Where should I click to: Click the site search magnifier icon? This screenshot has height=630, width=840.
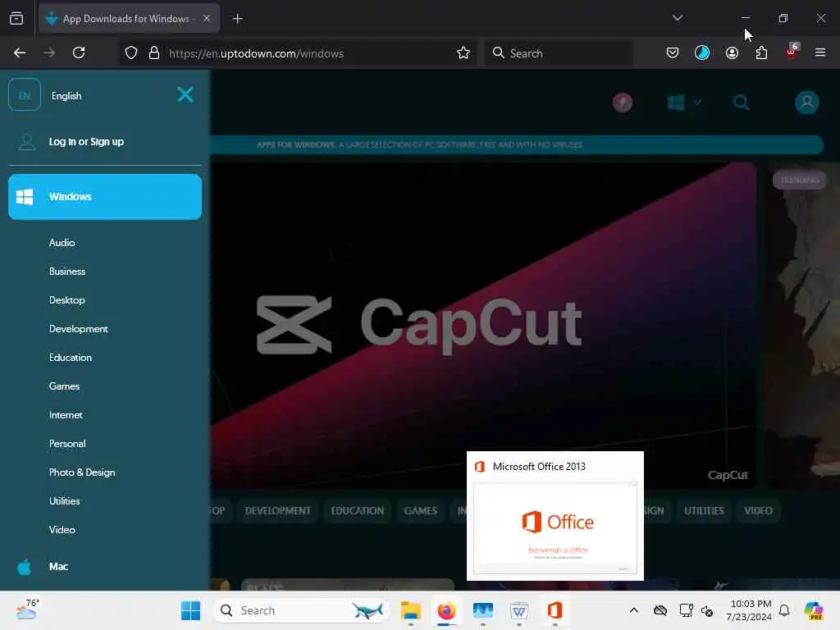click(742, 102)
